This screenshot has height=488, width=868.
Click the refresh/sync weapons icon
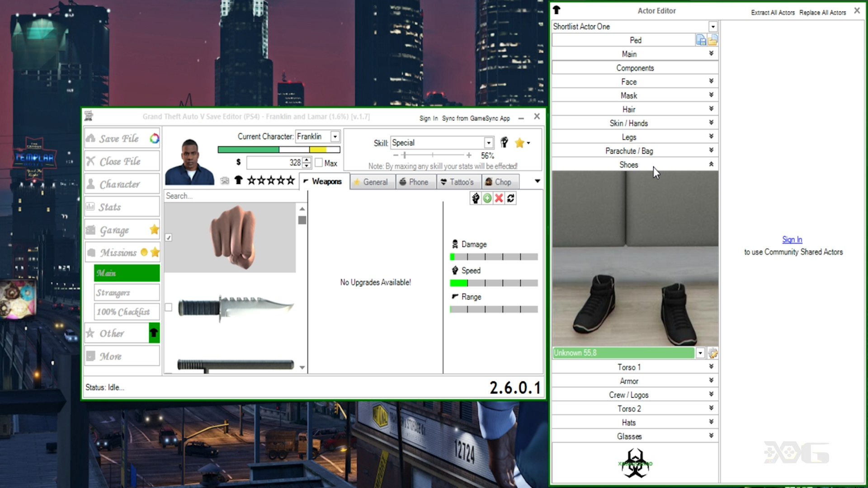(x=511, y=198)
